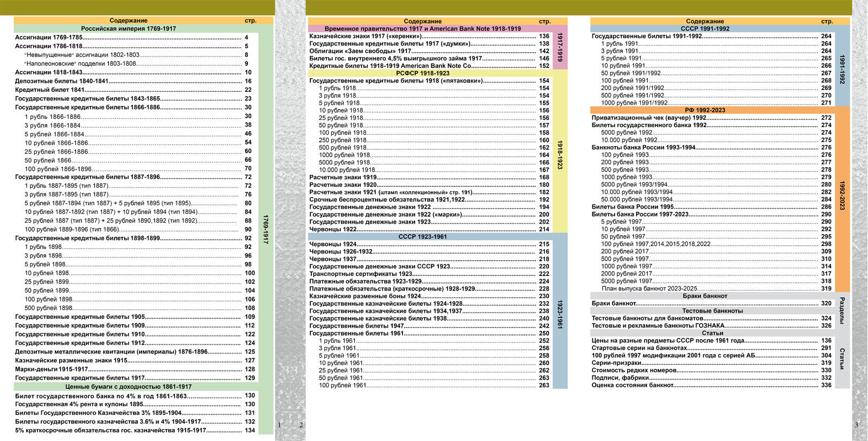
Task: Click 'План выпуска банкнот 2023-2025' entry
Action: (x=716, y=288)
